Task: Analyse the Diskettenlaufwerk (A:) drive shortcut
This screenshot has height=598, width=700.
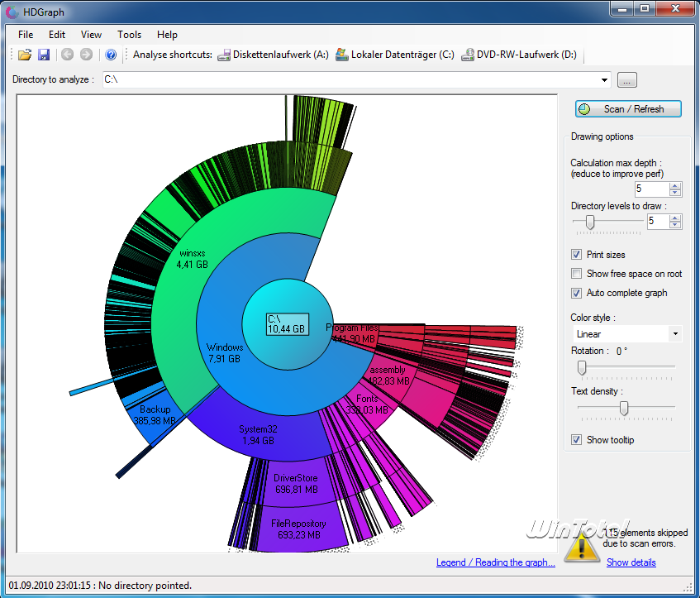Action: point(273,55)
